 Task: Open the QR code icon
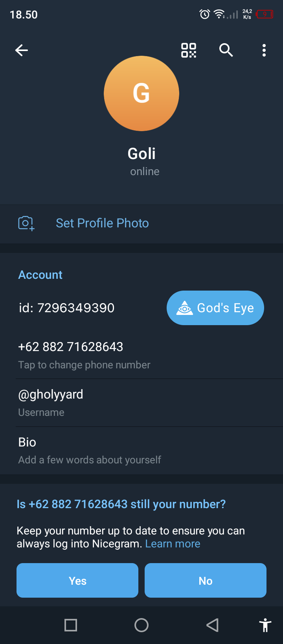pyautogui.click(x=189, y=50)
